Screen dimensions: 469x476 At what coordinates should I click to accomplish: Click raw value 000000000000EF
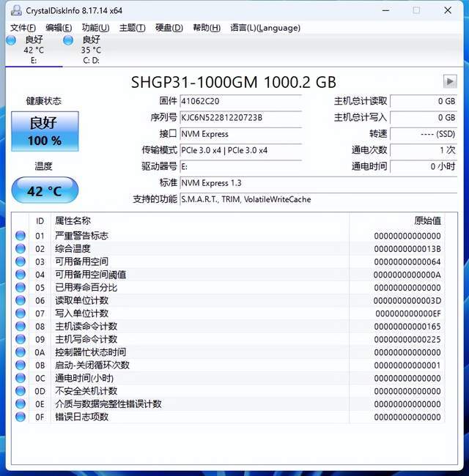coord(408,313)
